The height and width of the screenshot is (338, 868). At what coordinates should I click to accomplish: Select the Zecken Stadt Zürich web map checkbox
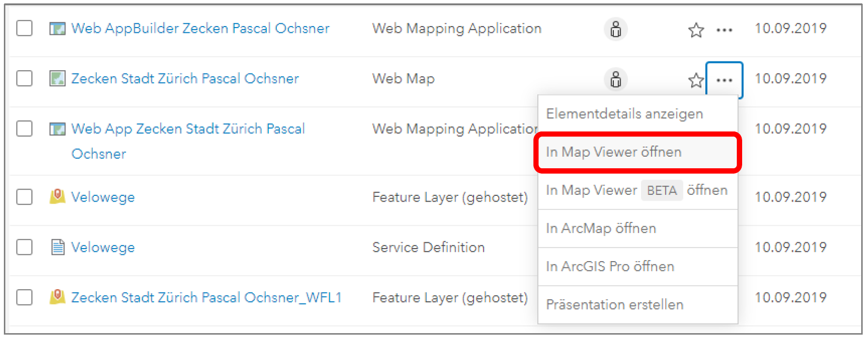tap(24, 78)
